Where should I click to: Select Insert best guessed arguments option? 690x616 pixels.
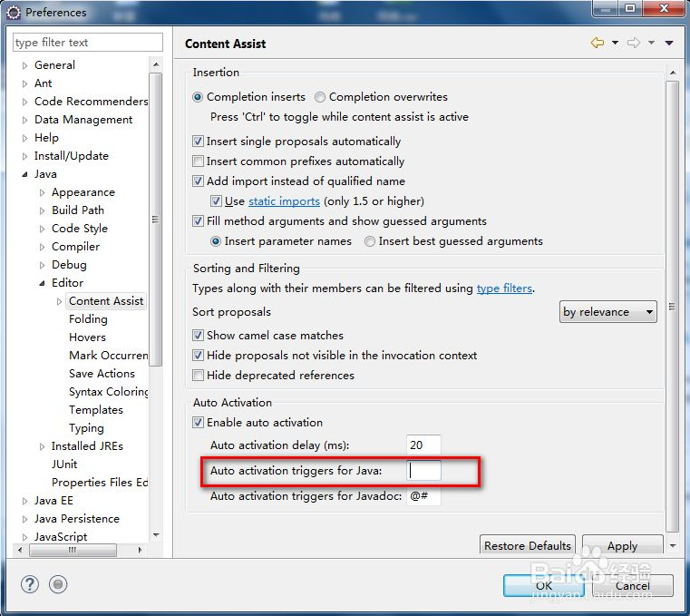[x=370, y=241]
